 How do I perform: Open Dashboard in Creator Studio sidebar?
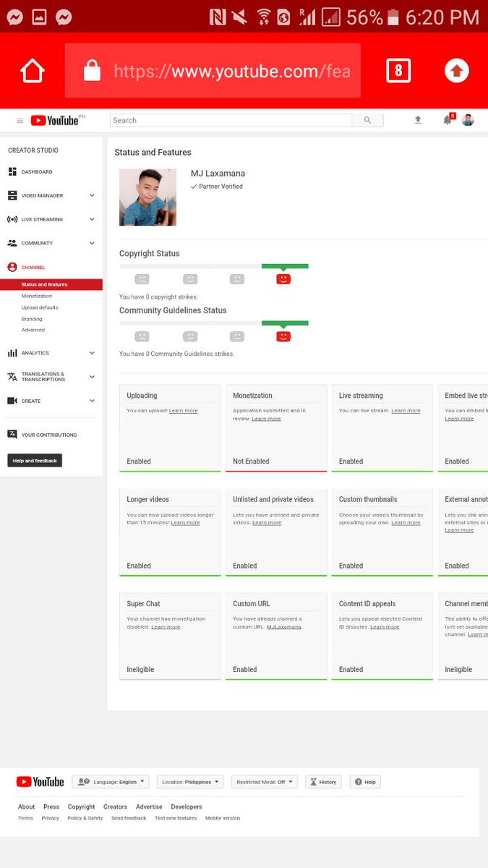pos(37,171)
